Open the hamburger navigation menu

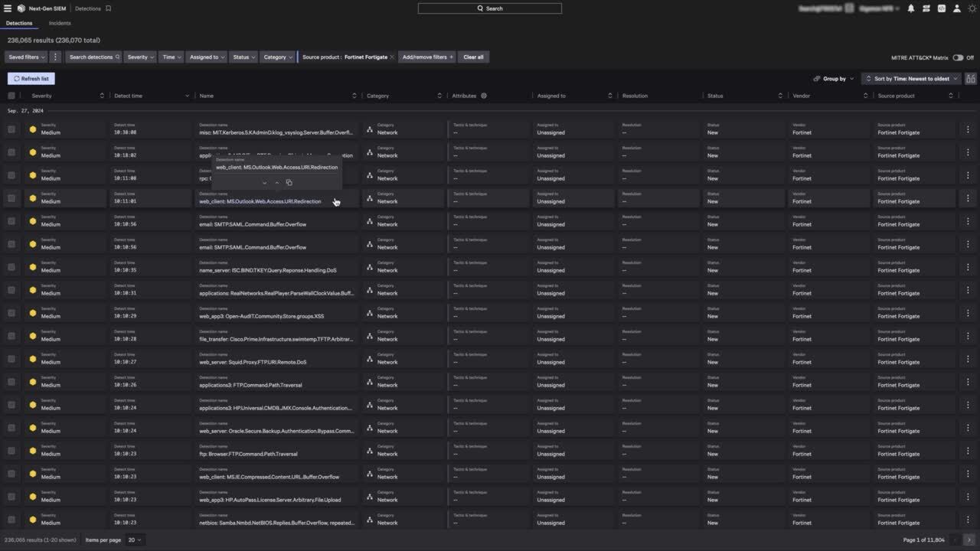point(8,8)
